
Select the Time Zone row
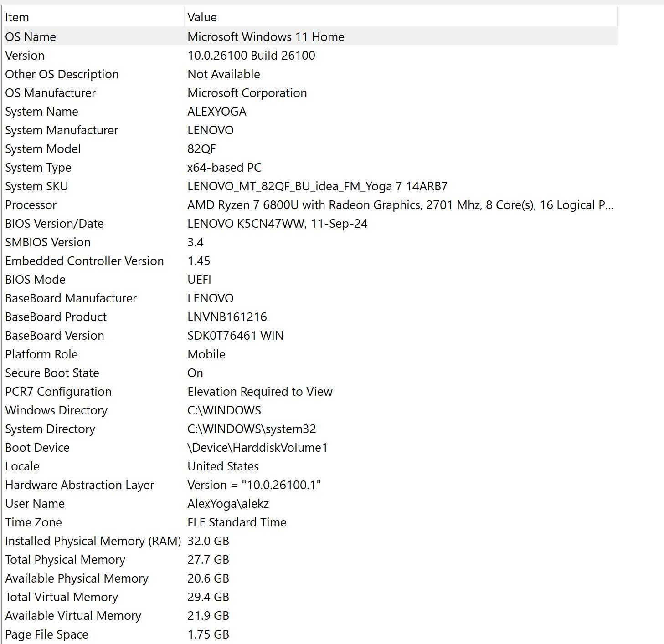33,522
